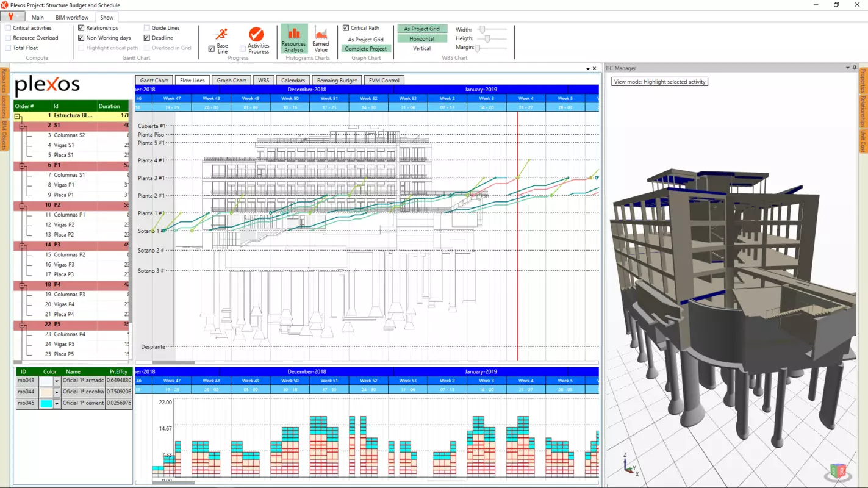Select As Project Grid in WBS Chart group

pyautogui.click(x=422, y=29)
